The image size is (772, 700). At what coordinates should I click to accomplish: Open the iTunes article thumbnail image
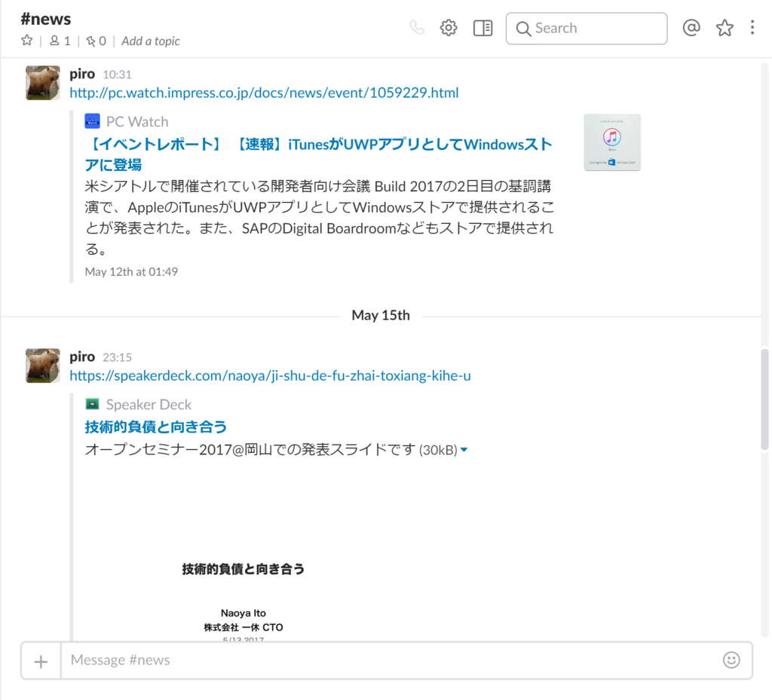click(612, 142)
